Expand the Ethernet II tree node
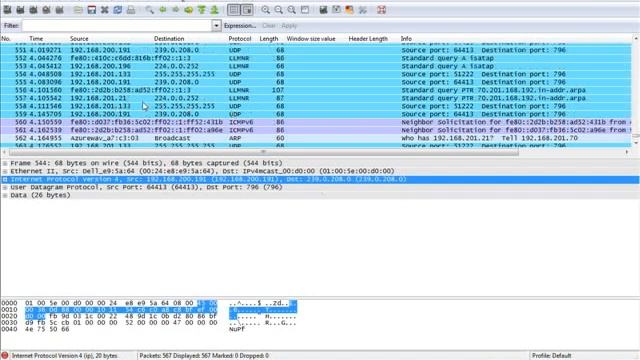Viewport: 640px width, 360px height. click(5, 171)
